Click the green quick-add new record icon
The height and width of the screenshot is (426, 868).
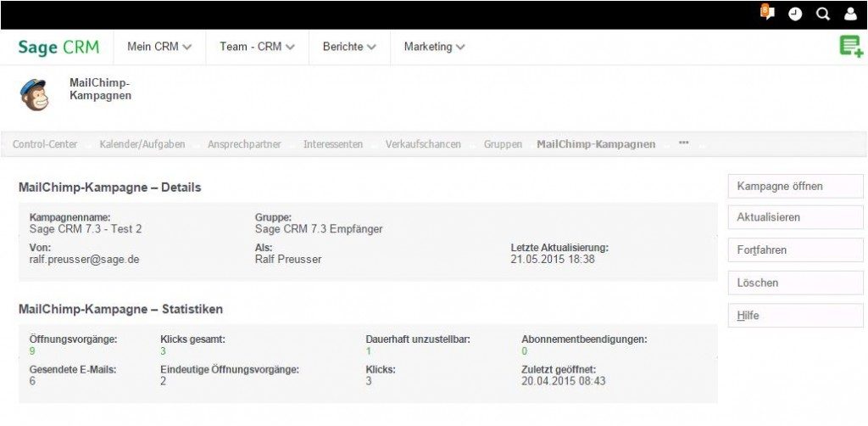[850, 47]
